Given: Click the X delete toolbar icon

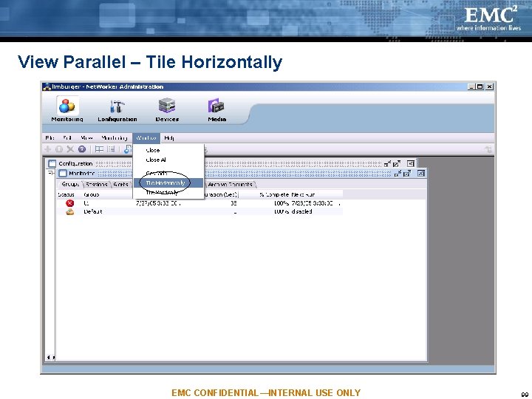Looking at the screenshot, I should pyautogui.click(x=70, y=149).
